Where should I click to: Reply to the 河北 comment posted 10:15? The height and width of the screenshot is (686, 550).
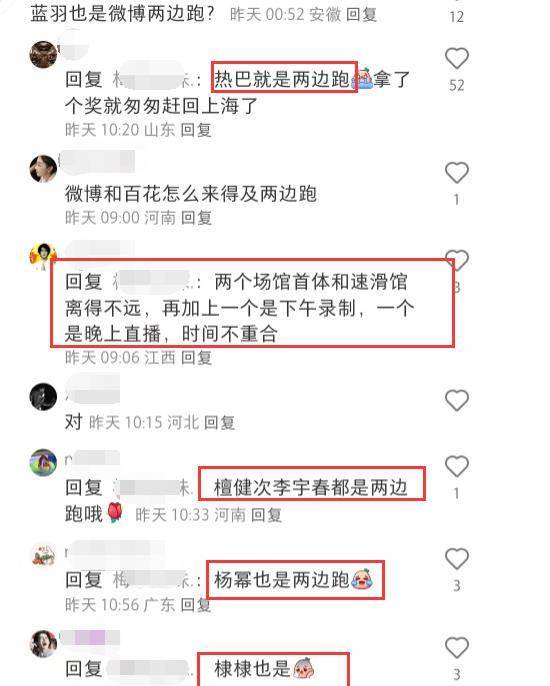tap(219, 423)
